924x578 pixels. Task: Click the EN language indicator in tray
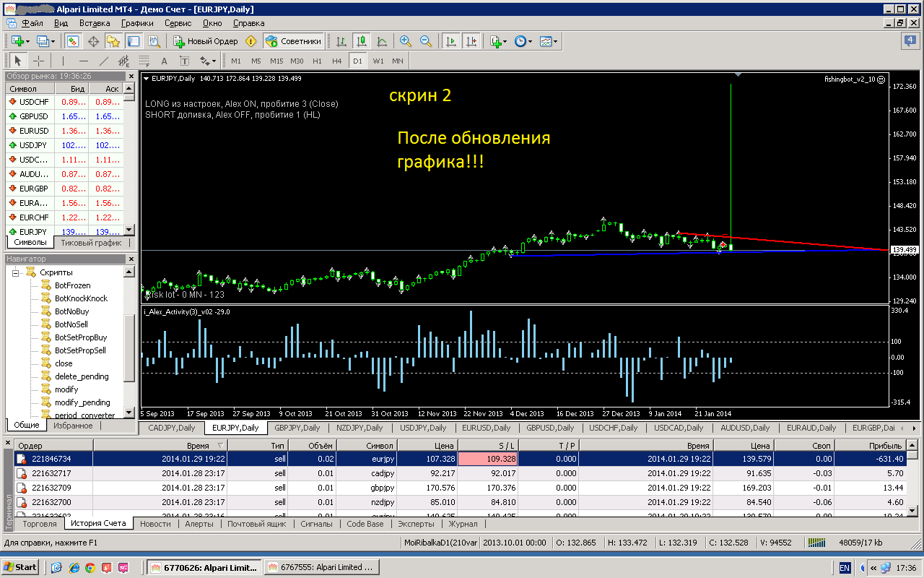844,568
